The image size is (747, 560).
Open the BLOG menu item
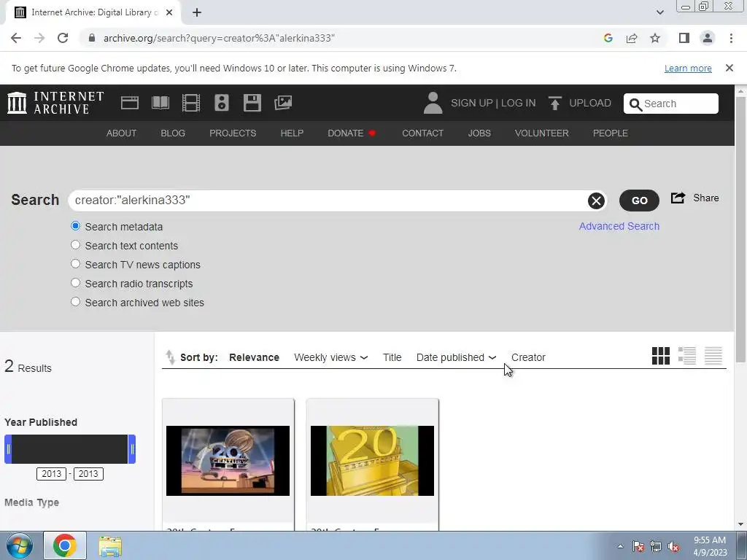pyautogui.click(x=173, y=133)
